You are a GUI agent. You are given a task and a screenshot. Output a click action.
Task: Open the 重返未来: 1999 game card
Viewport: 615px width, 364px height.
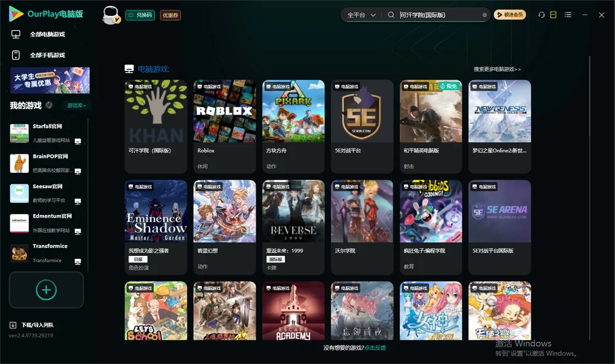coord(293,227)
